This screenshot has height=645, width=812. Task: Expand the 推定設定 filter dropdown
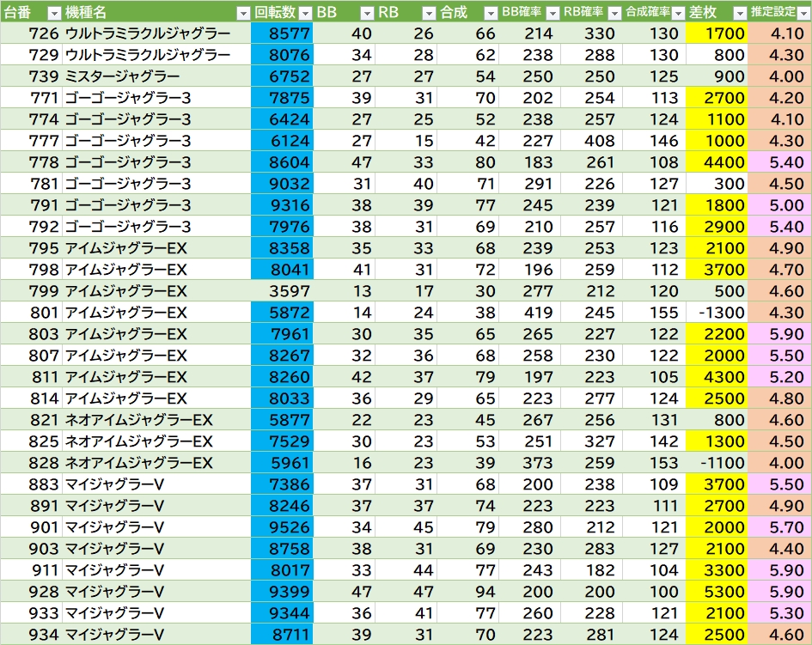click(802, 13)
